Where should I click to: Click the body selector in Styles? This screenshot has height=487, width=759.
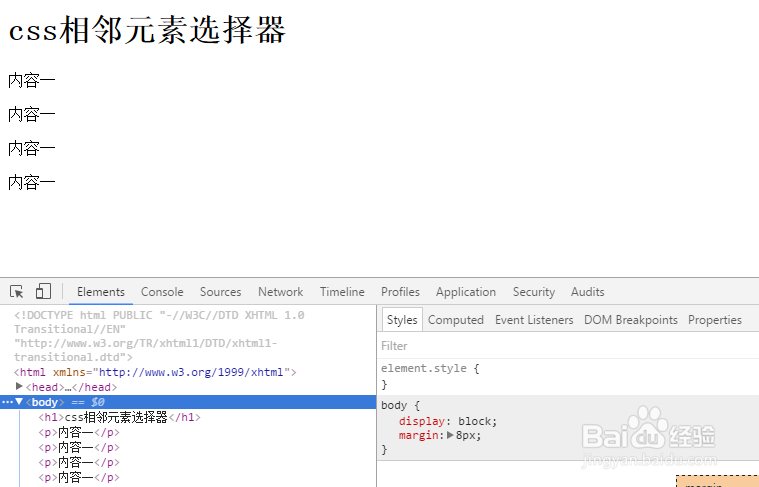coord(394,405)
